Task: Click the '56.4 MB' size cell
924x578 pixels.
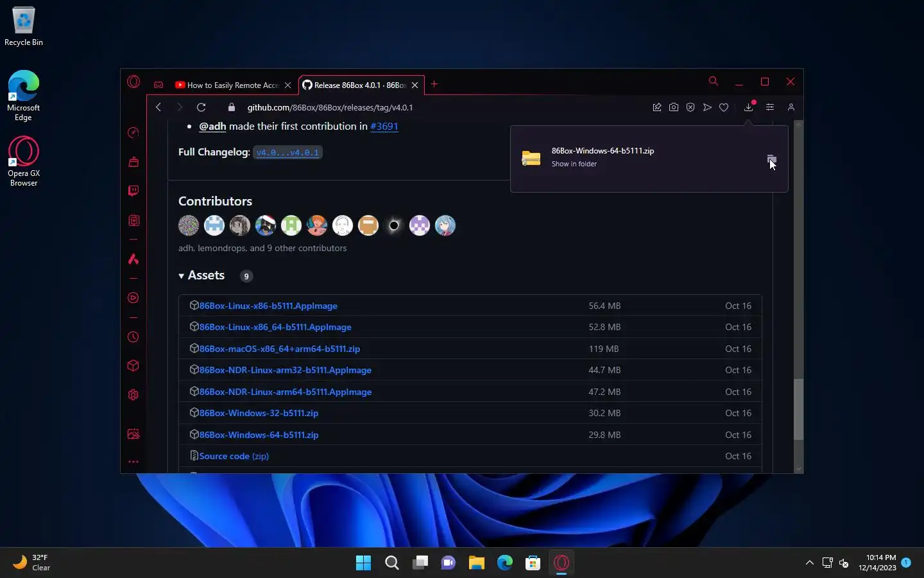Action: tap(604, 306)
